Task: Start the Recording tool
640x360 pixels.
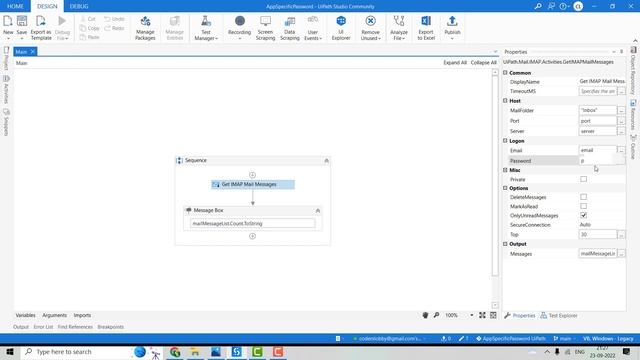Action: tap(240, 27)
